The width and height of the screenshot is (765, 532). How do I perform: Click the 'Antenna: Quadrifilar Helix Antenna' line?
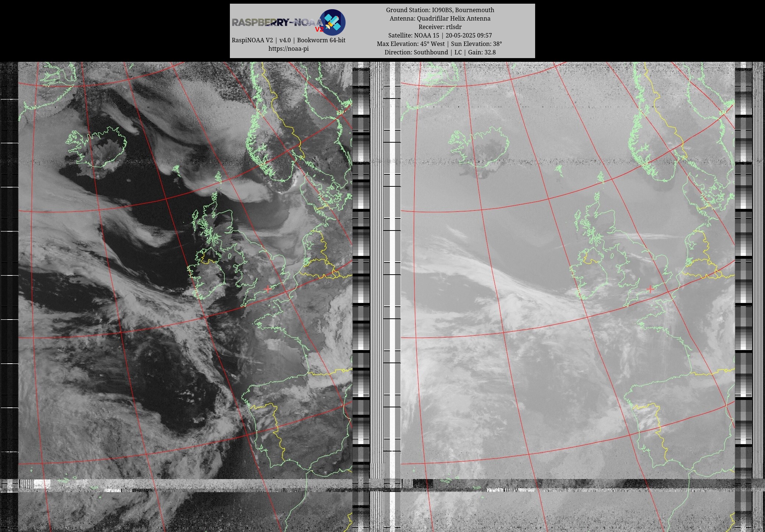point(440,18)
